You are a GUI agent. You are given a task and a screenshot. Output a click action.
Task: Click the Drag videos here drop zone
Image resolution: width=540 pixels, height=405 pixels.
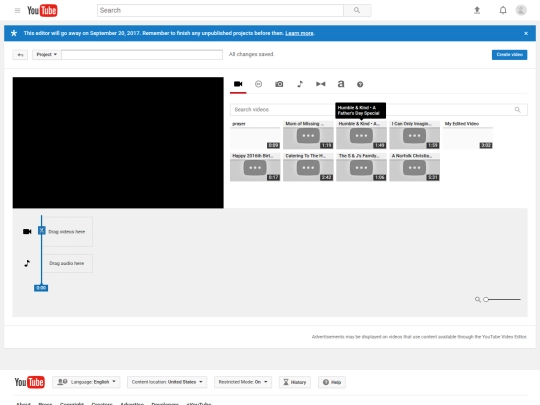pyautogui.click(x=67, y=231)
